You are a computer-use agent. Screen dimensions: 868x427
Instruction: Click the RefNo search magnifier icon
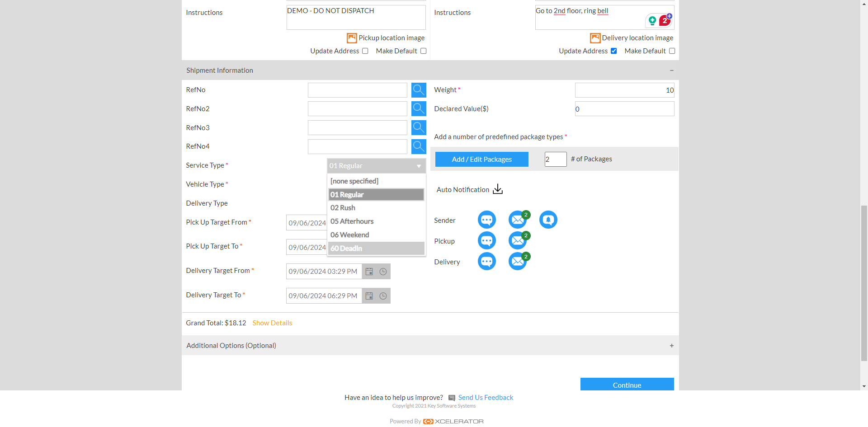[x=419, y=90]
